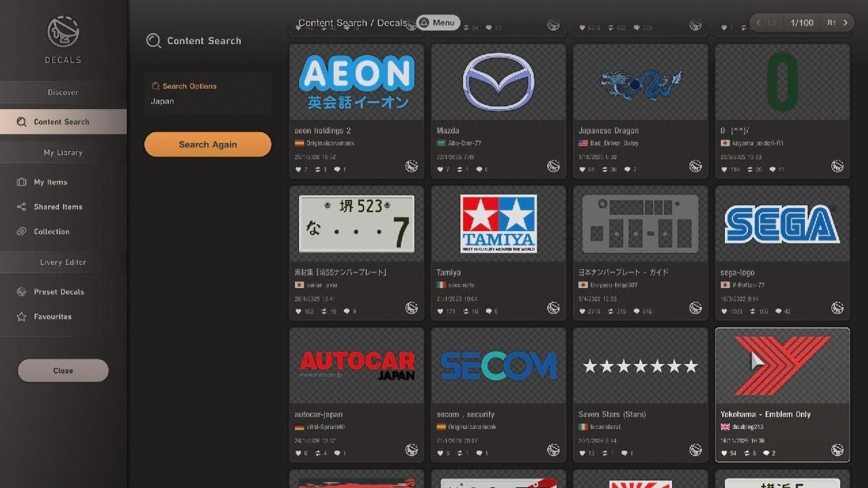This screenshot has height=488, width=868.
Task: Click the triangle icon on Menu button
Action: pos(424,22)
